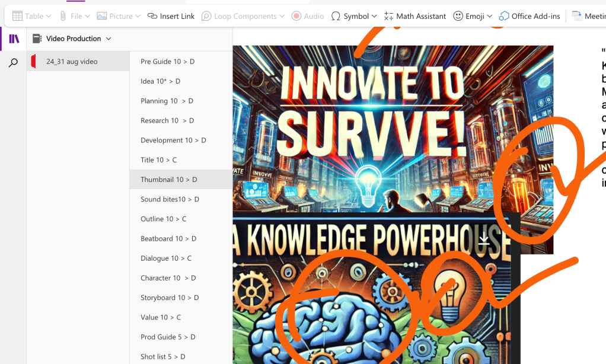Click the Office Add-ins label
The height and width of the screenshot is (364, 606).
pos(535,16)
